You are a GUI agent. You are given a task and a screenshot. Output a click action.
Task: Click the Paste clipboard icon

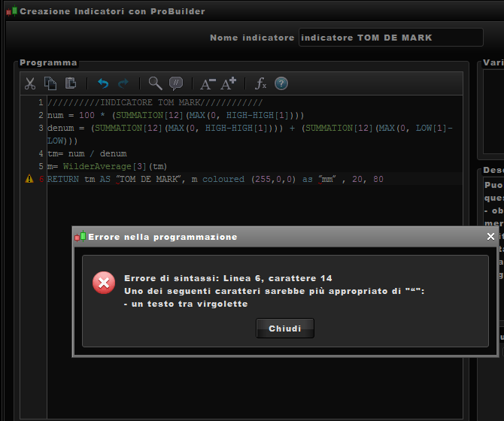[71, 83]
